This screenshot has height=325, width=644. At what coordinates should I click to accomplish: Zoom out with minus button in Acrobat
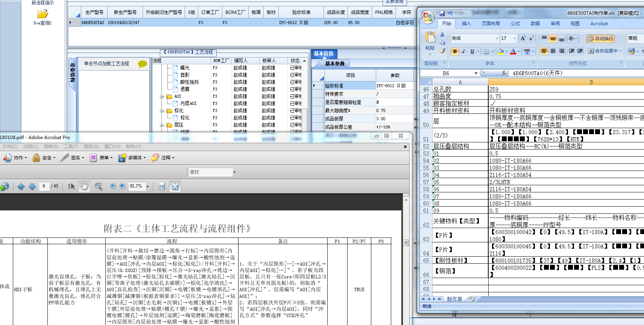113,186
